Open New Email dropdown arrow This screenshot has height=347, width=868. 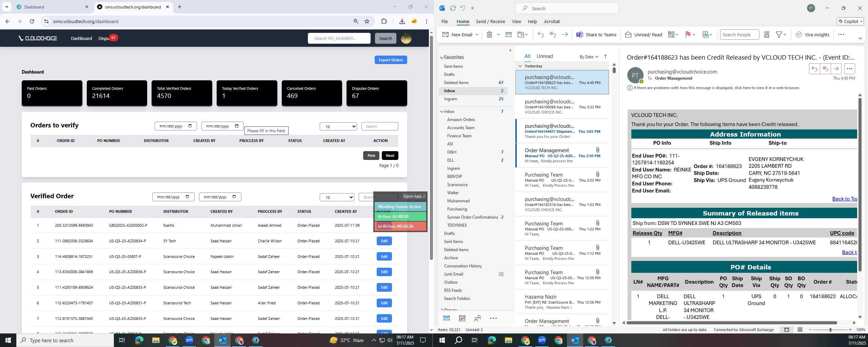(477, 35)
